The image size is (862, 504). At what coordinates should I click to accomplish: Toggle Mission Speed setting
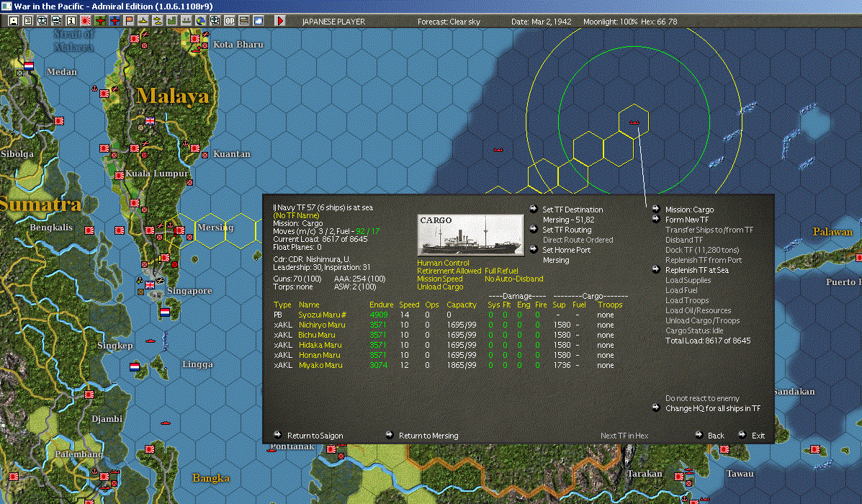coord(440,279)
